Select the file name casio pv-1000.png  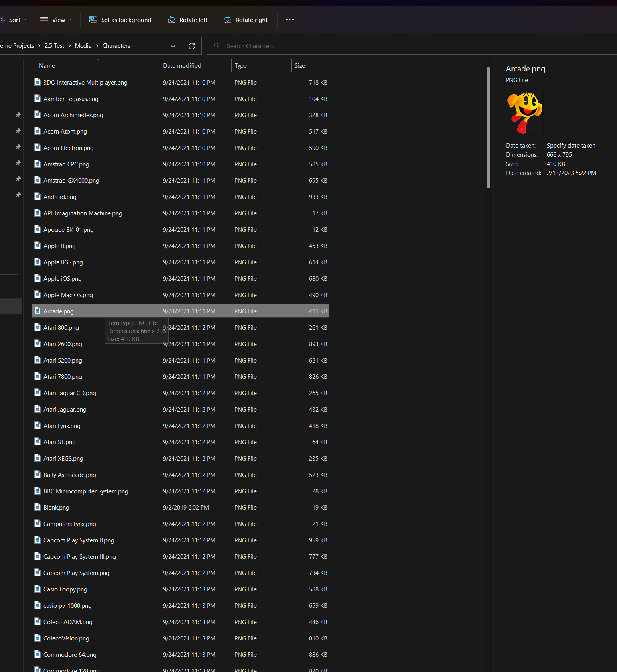67,606
